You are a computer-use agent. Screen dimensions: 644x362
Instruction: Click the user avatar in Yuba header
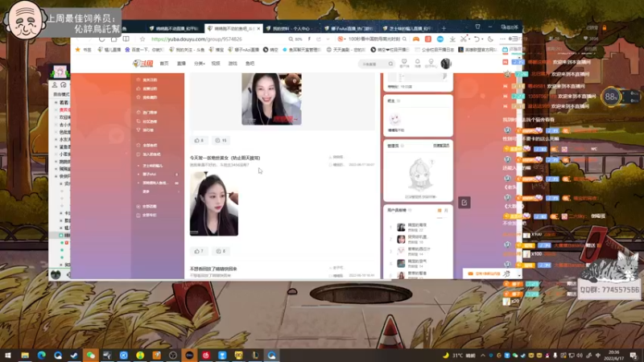(446, 64)
